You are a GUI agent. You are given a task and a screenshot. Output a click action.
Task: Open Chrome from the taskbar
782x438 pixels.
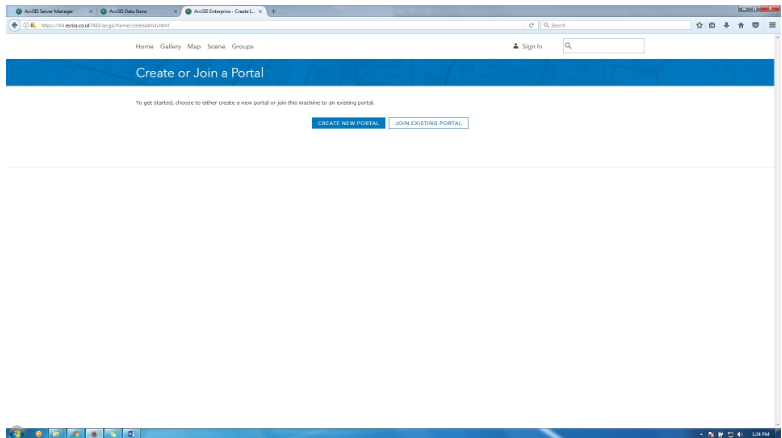tap(76, 434)
